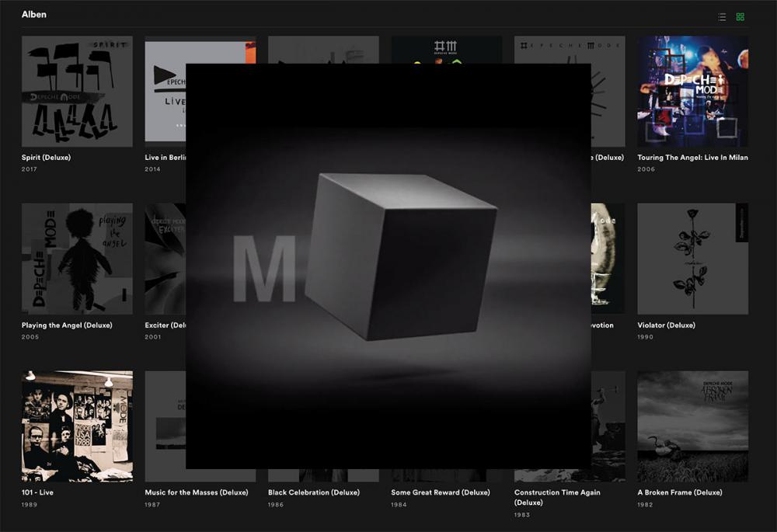
Task: Open Live in Berlin album cover
Action: point(165,91)
